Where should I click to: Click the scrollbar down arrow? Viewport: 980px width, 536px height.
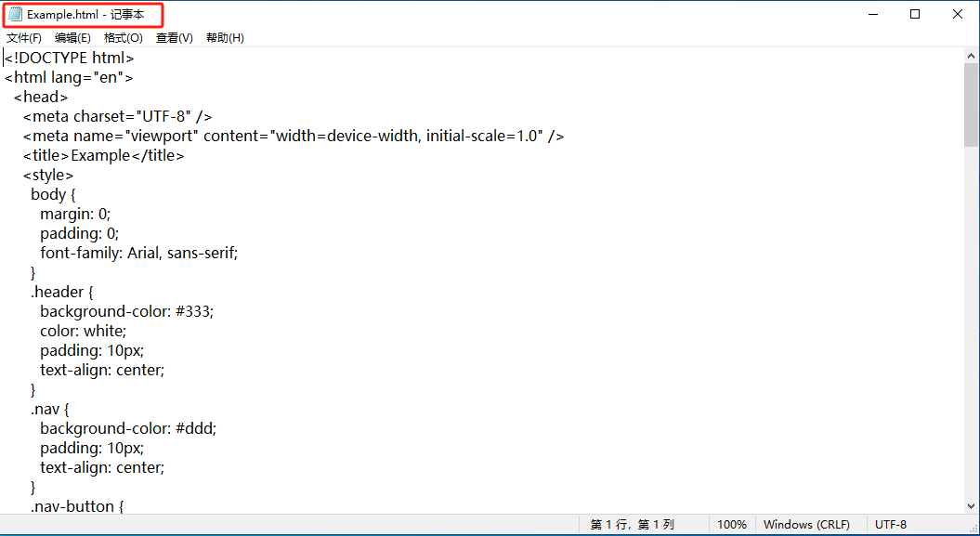tap(971, 504)
